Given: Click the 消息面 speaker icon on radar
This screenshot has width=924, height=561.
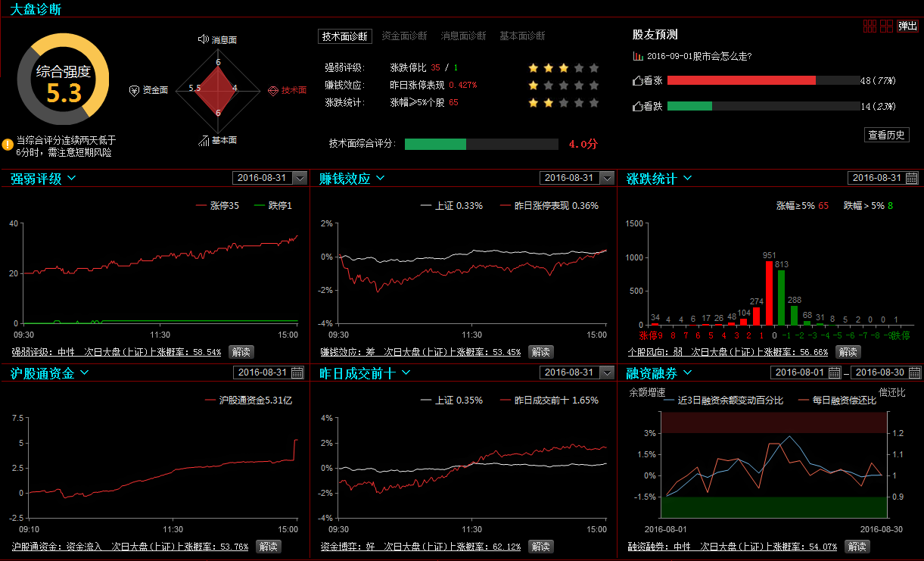Looking at the screenshot, I should (203, 39).
